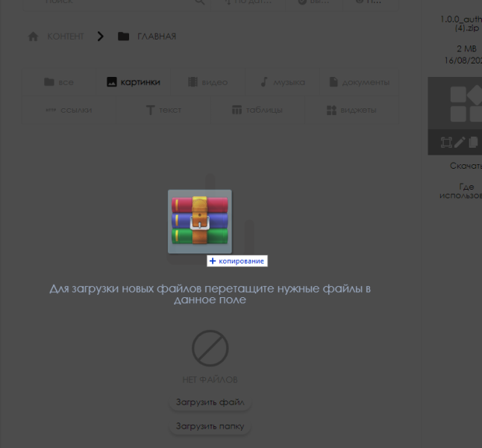Select the картинки filter tab
Image resolution: width=482 pixels, height=448 pixels.
click(x=134, y=82)
